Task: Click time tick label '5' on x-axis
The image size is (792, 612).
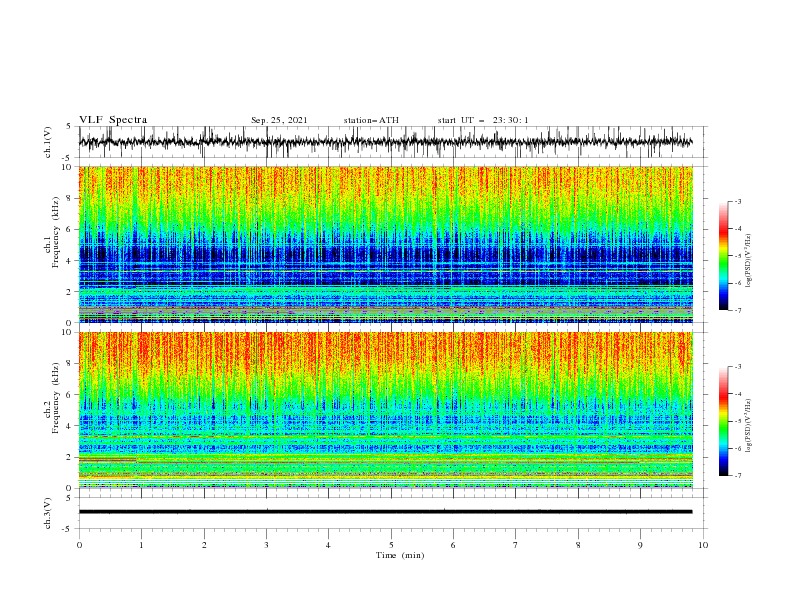Action: [391, 545]
